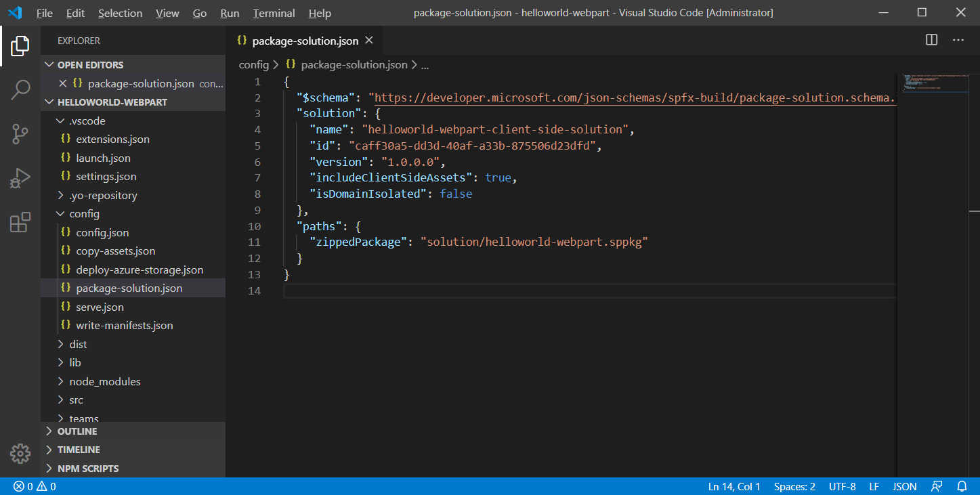Open the Search view in activity bar
This screenshot has width=980, height=495.
click(20, 89)
